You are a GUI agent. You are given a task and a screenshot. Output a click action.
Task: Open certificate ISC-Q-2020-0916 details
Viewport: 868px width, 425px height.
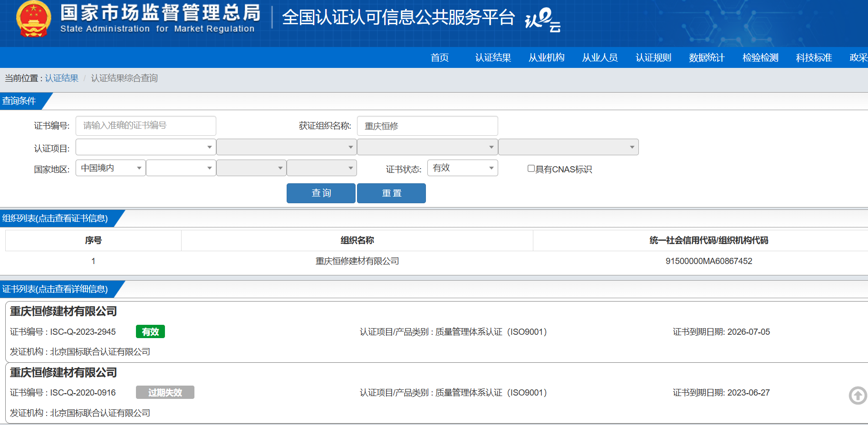436,393
